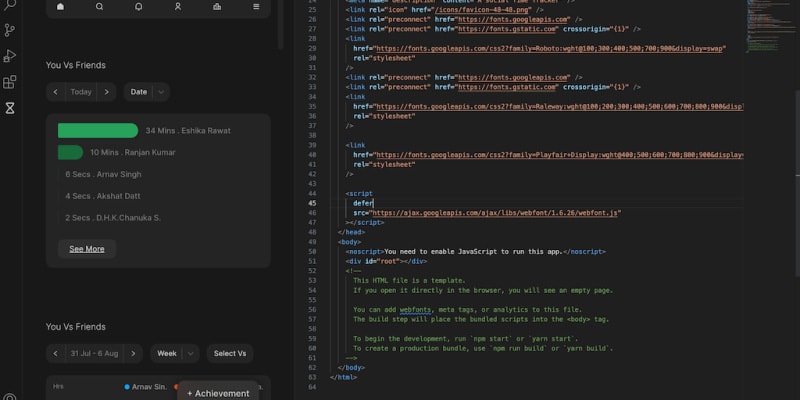Open Run and Debug view

coord(10,56)
